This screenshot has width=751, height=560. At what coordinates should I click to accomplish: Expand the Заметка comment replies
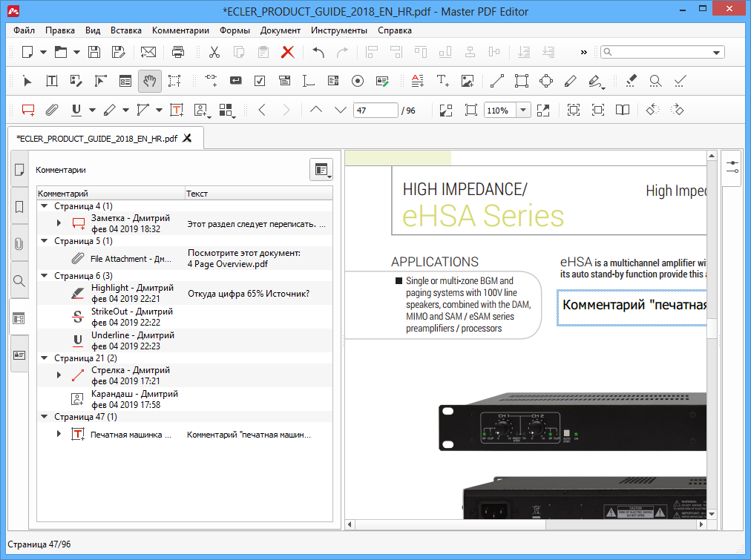(x=59, y=223)
